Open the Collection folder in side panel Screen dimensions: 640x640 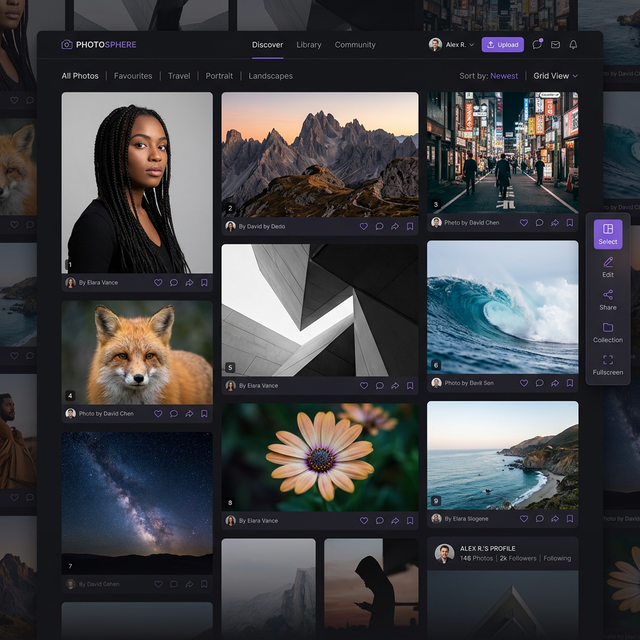click(608, 332)
